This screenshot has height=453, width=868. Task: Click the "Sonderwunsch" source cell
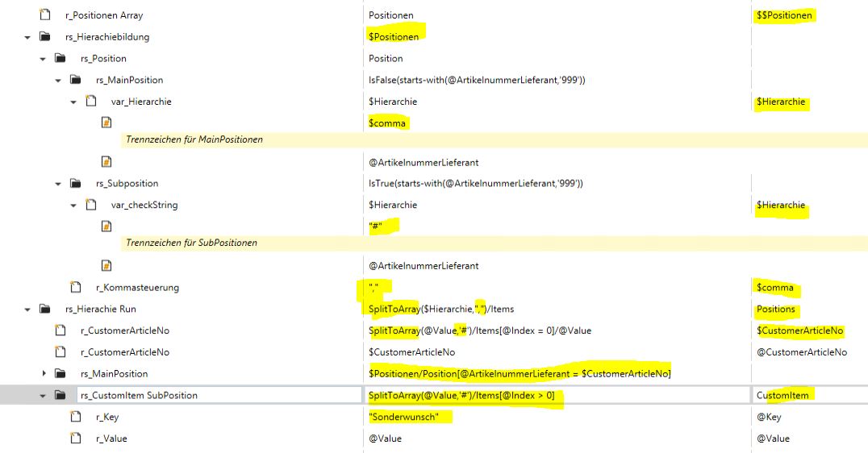403,417
